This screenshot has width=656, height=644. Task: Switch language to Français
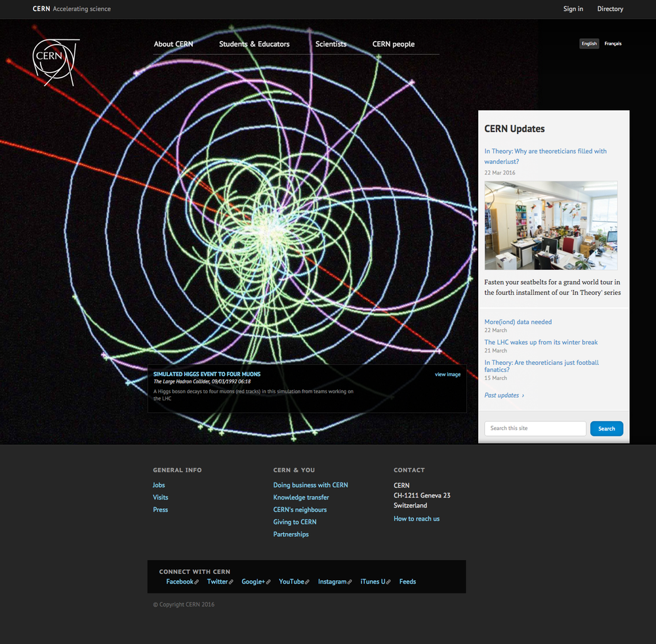(x=613, y=43)
